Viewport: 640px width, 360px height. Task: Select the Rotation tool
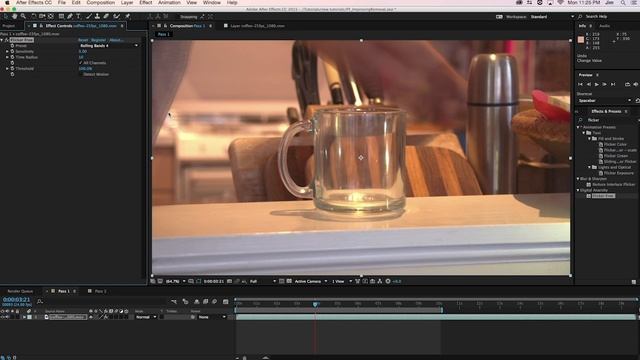click(33, 16)
